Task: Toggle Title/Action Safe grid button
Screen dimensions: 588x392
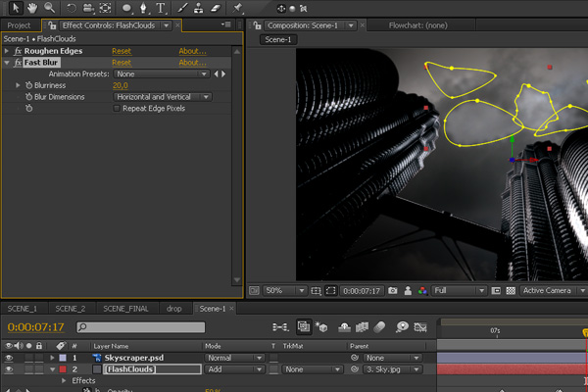Action: point(316,291)
